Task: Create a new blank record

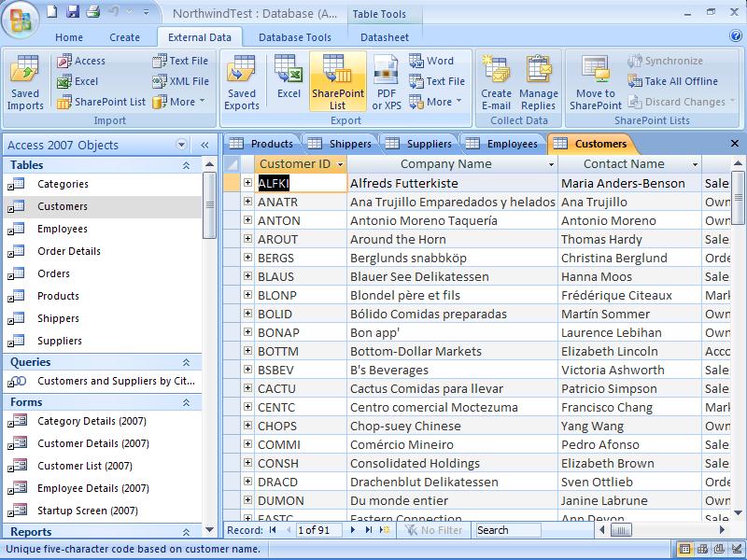Action: [x=385, y=530]
